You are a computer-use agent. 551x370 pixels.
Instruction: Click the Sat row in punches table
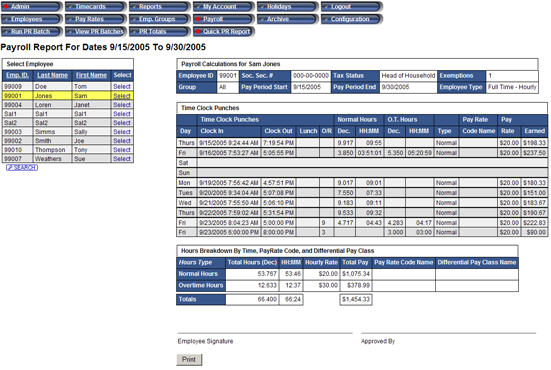(x=362, y=163)
